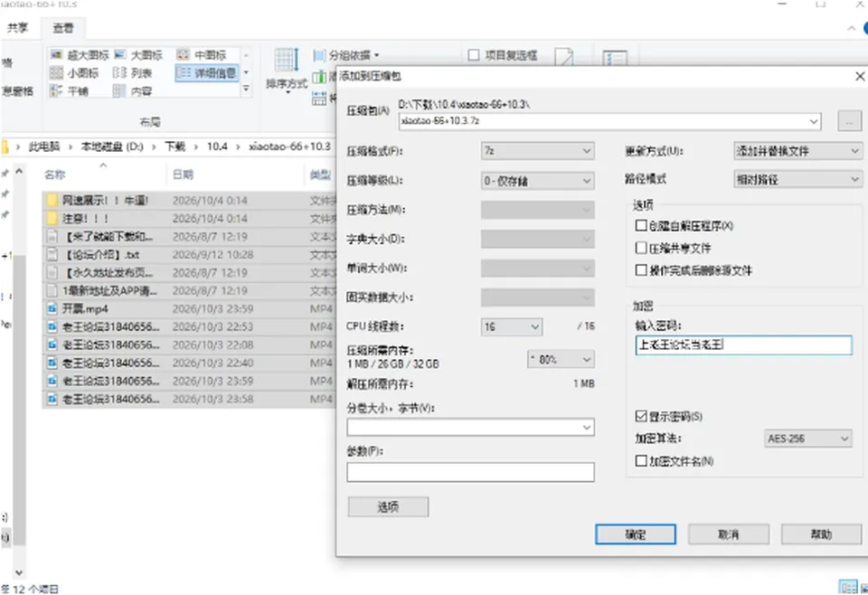Image resolution: width=868 pixels, height=595 pixels.
Task: Navigate to 本地磁盘 (D:) in the breadcrumb
Action: point(112,146)
